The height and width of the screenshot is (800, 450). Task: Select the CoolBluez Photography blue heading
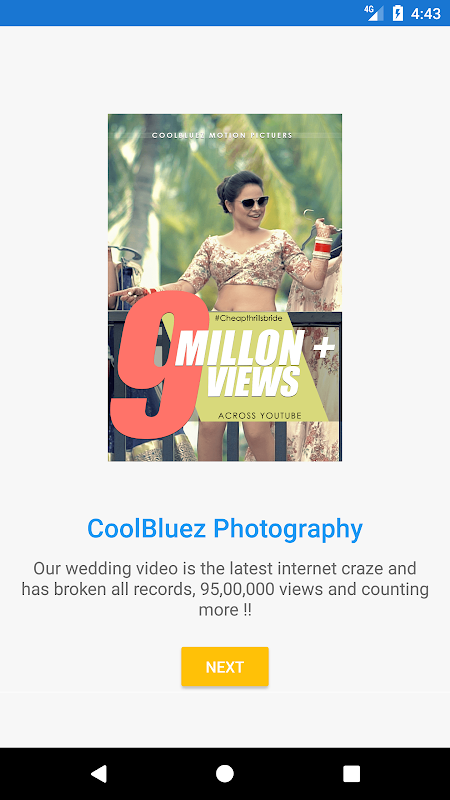tap(224, 528)
